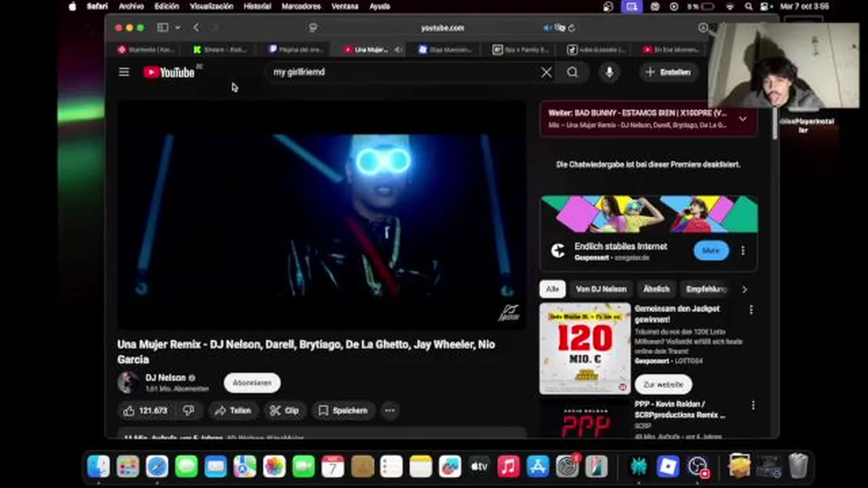
Task: Open the DJ Nelson channel name link
Action: (x=165, y=378)
